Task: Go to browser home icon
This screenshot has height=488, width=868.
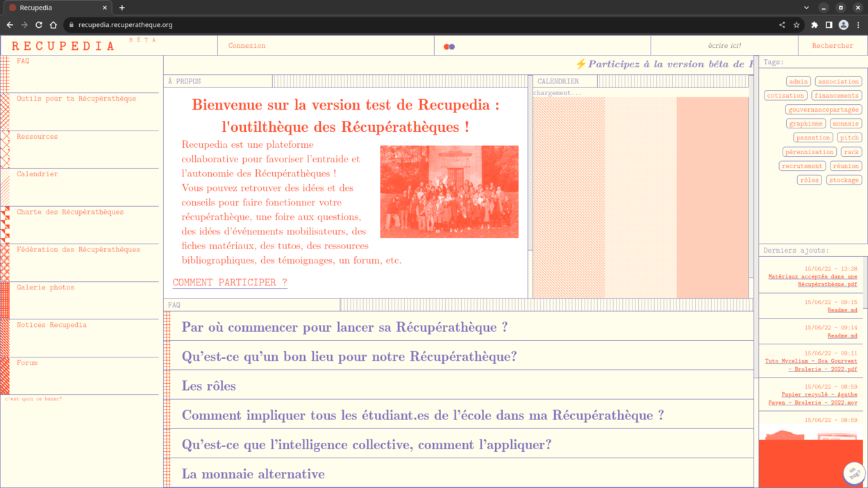Action: (53, 25)
